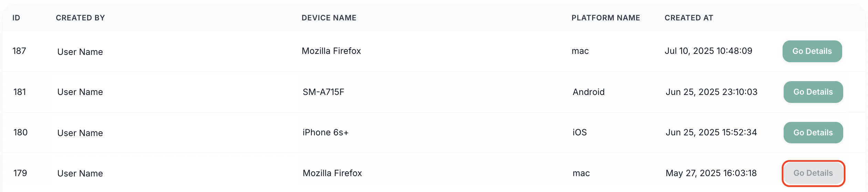Select User Name in row 180
868x192 pixels.
point(80,133)
